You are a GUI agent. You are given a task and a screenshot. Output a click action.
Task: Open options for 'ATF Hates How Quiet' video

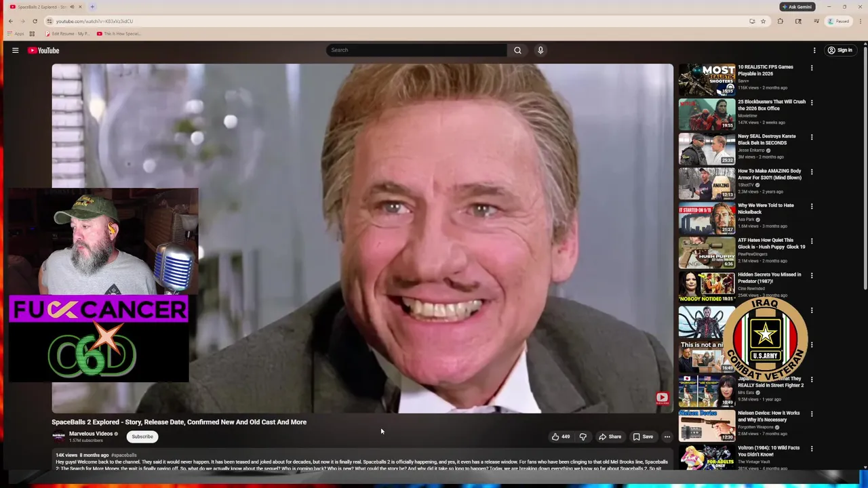812,241
